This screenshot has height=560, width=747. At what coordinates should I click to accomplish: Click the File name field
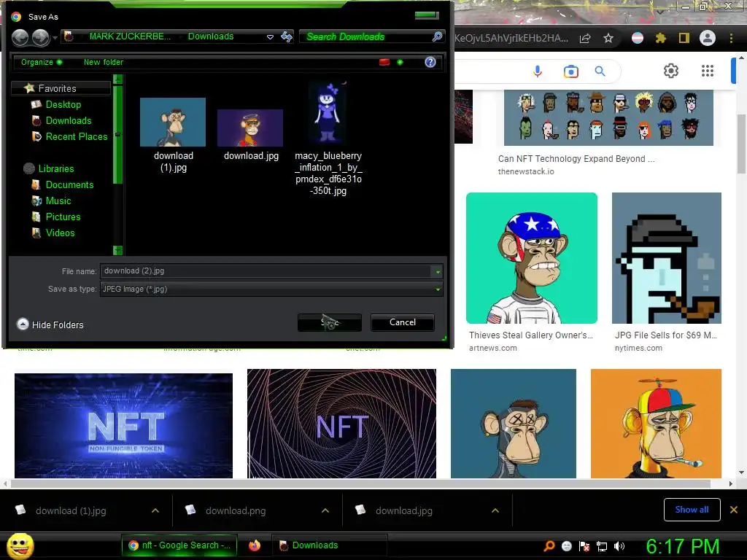tap(266, 271)
